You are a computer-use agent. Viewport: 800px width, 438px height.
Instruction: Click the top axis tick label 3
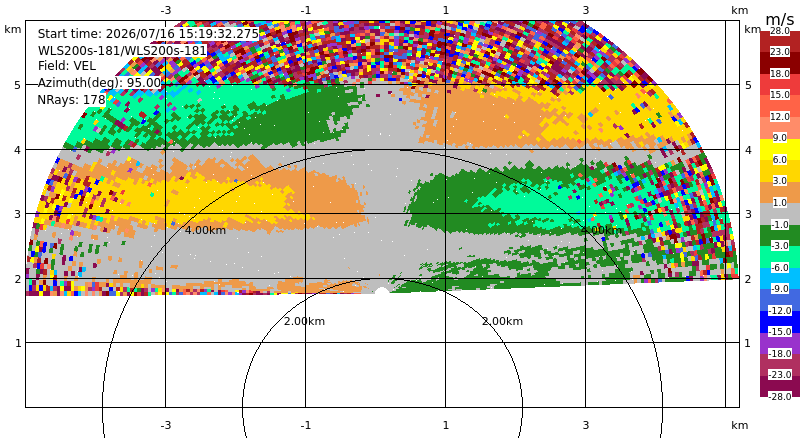[586, 10]
